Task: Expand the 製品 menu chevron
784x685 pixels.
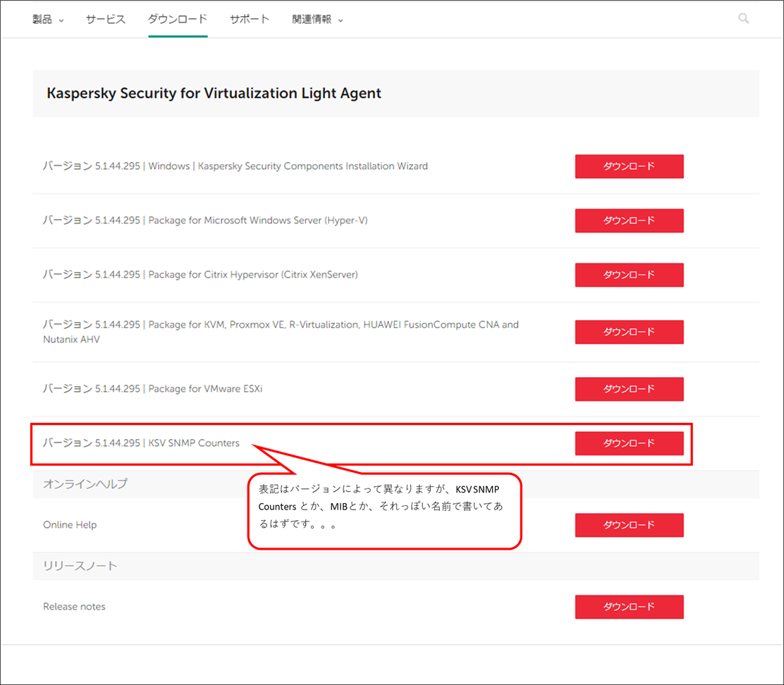Action: point(61,20)
